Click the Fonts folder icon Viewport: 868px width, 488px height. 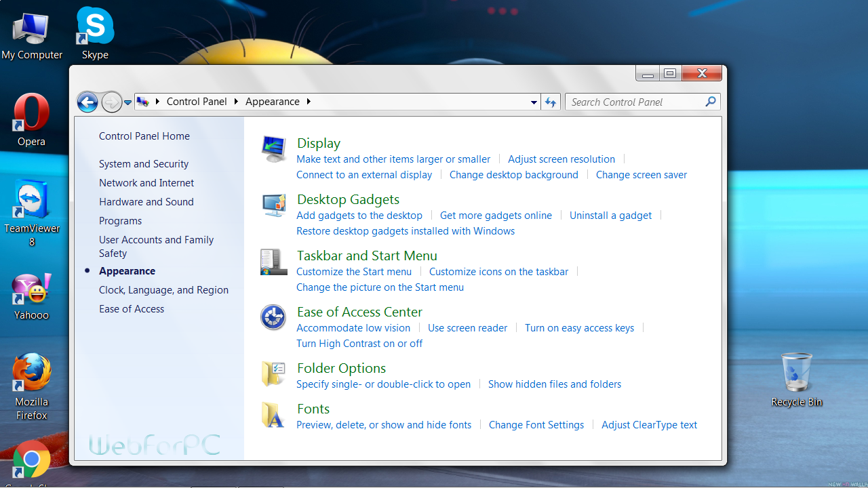click(x=273, y=415)
